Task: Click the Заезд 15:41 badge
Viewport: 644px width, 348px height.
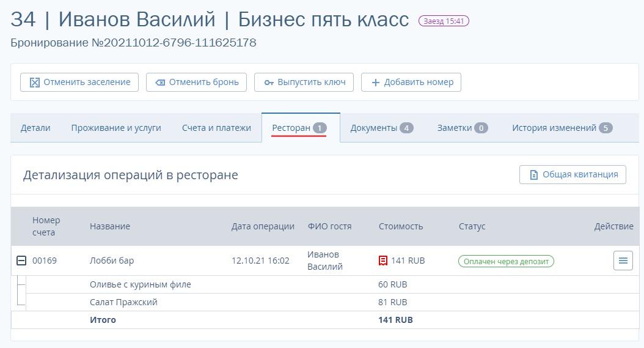Action: (x=444, y=21)
